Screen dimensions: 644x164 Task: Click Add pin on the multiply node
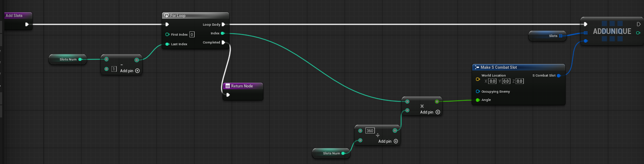point(430,112)
